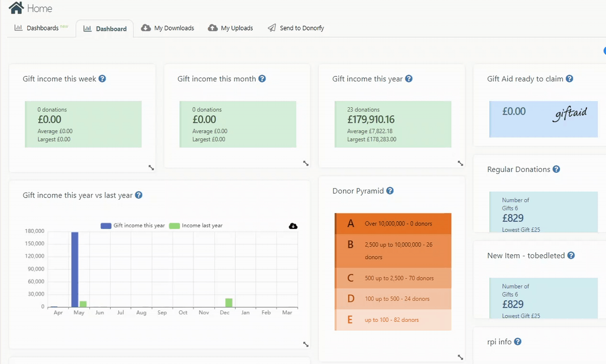Toggle Income last year legend swatch
Image resolution: width=606 pixels, height=364 pixels.
[174, 225]
